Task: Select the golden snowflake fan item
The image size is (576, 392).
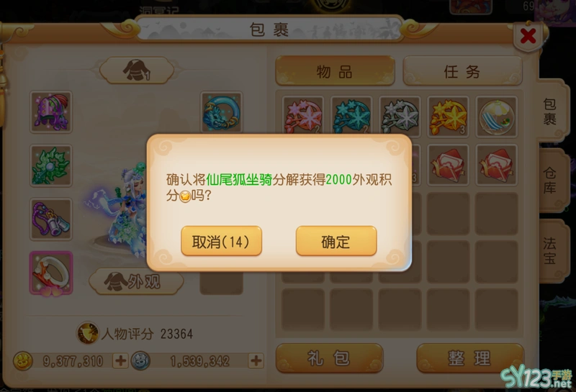Action: (448, 117)
